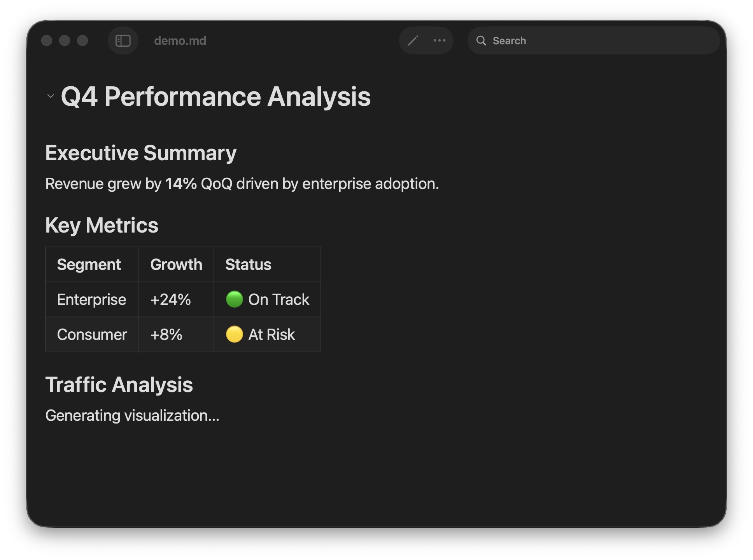Click the Generating visualization placeholder text

(132, 415)
